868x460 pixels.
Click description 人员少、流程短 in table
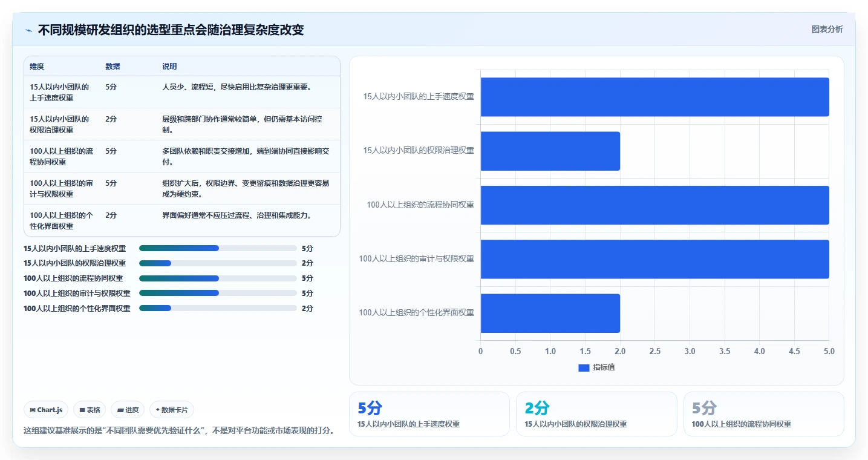click(237, 87)
